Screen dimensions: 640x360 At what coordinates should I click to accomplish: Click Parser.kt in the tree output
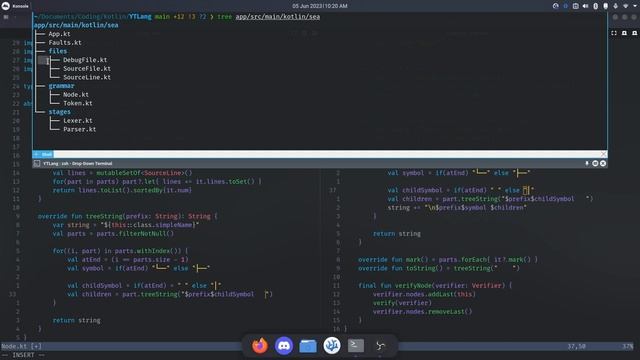coord(80,129)
